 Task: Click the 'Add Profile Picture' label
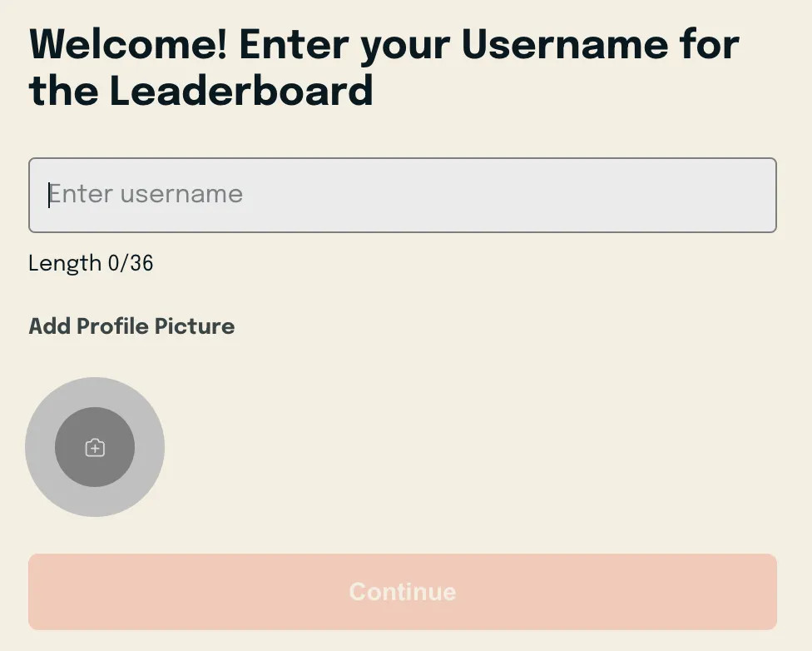pyautogui.click(x=131, y=326)
